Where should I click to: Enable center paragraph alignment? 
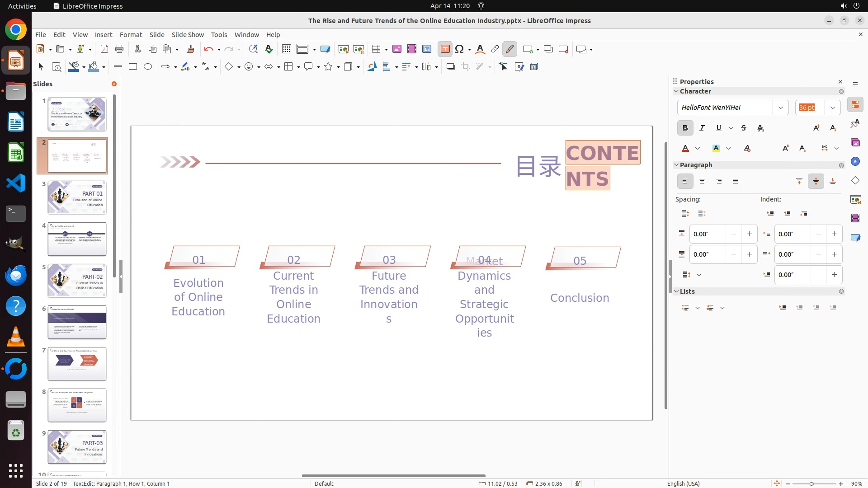(x=702, y=182)
